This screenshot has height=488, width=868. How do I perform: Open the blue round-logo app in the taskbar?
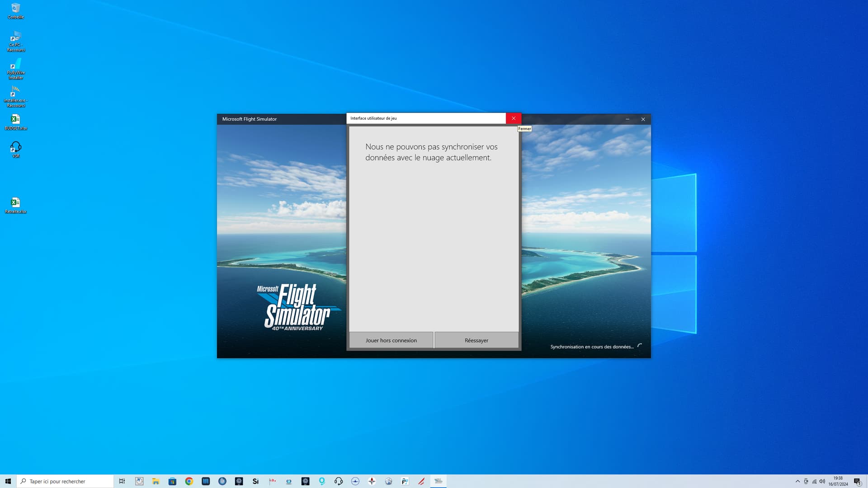pos(222,481)
